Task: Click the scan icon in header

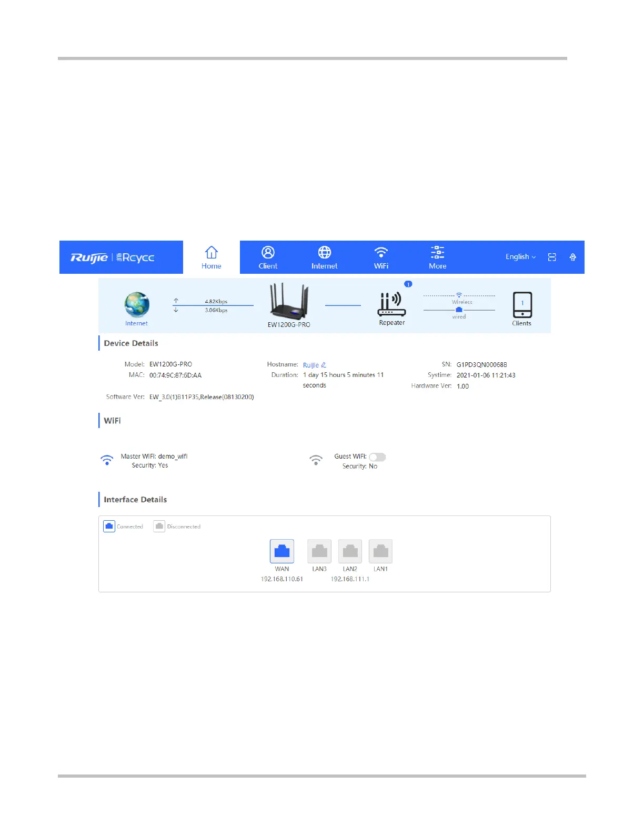Action: 552,257
